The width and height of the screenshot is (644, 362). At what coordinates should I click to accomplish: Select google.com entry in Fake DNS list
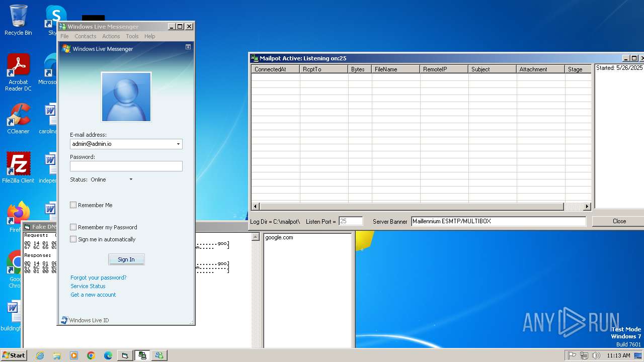coord(279,237)
